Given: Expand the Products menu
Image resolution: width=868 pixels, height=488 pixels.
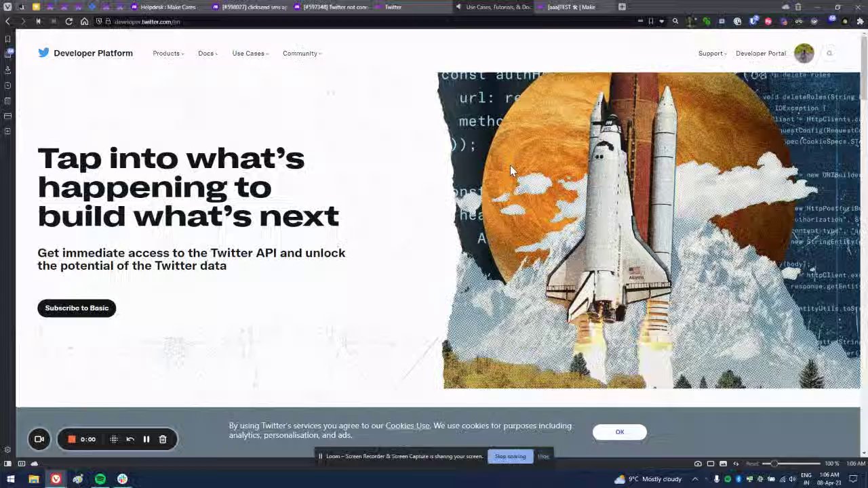Looking at the screenshot, I should tap(168, 54).
